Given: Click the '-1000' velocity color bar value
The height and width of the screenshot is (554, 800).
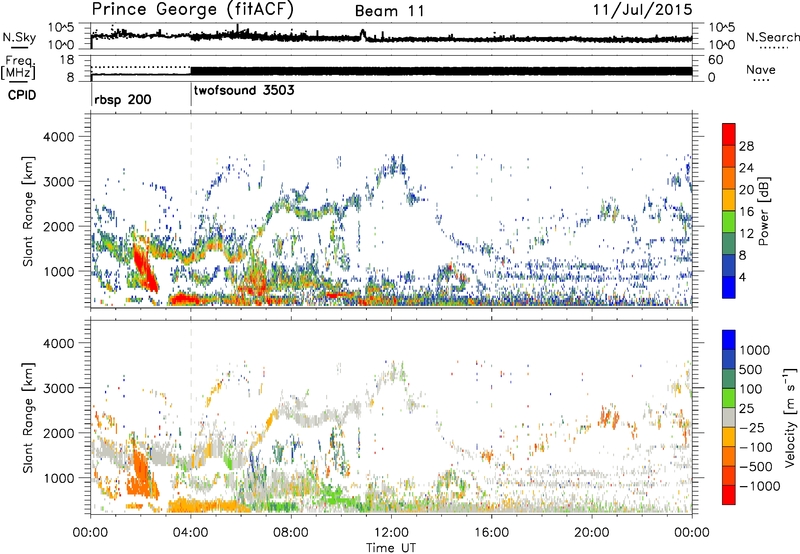Looking at the screenshot, I should pyautogui.click(x=759, y=486).
